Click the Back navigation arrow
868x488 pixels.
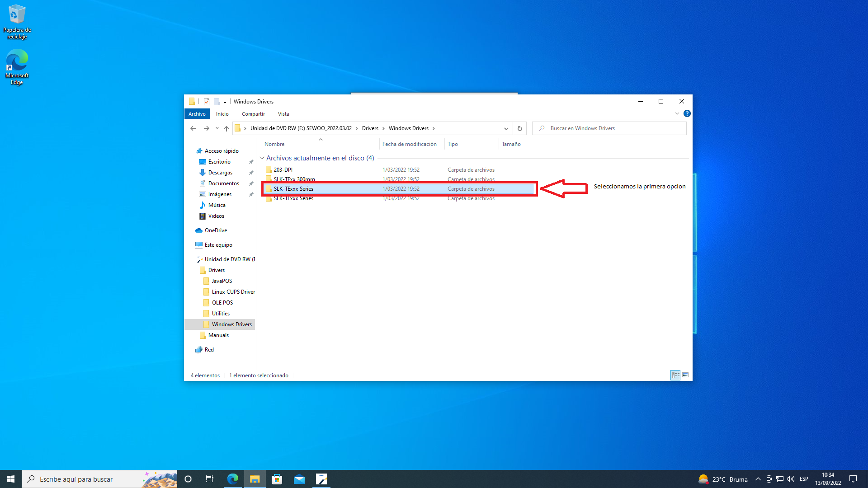pos(193,128)
